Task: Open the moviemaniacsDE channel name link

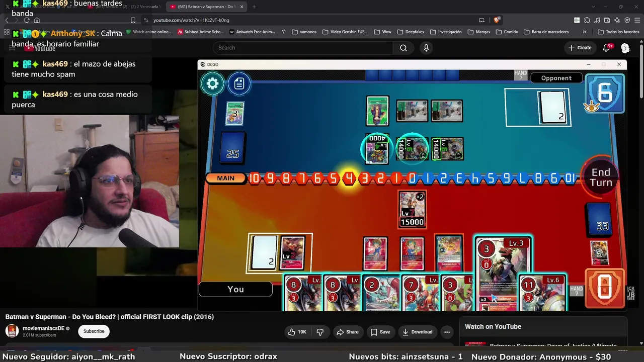Action: click(44, 328)
